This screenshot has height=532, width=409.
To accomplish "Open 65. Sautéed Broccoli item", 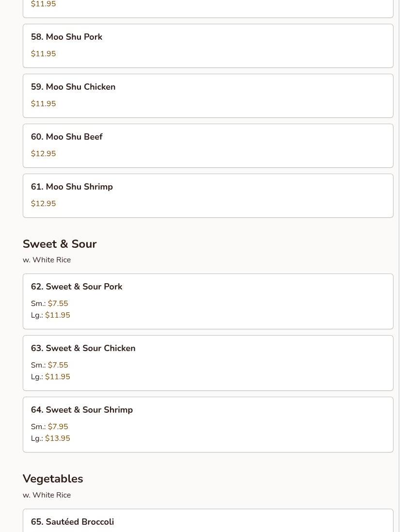I will point(208,521).
